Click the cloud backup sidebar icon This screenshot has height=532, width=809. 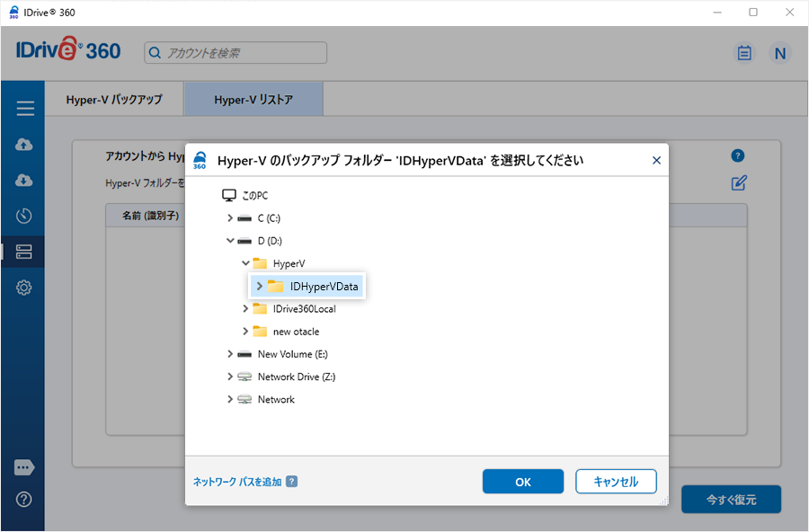click(x=24, y=145)
